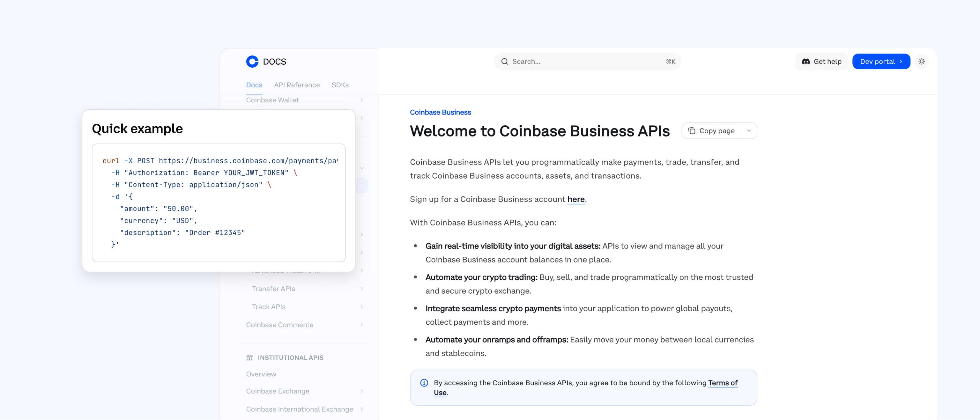980x420 pixels.
Task: Click the bank icon beside Institutional APIs
Action: (x=249, y=357)
